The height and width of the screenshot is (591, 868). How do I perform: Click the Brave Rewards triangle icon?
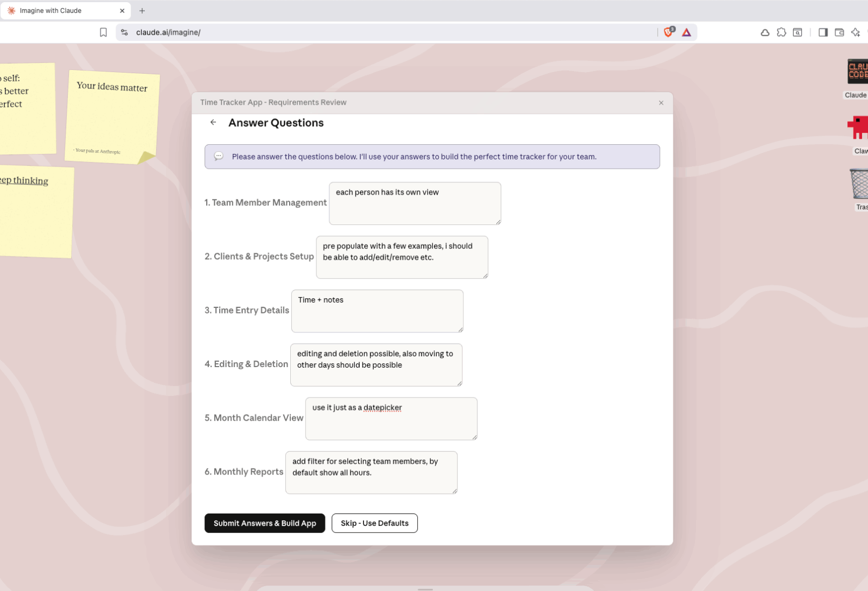point(686,33)
